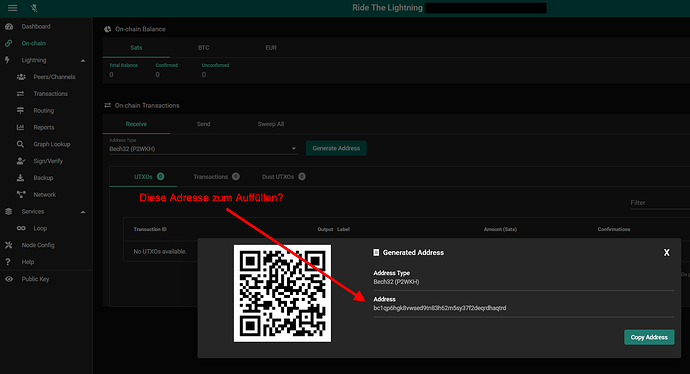Open Dashboard icon in sidebar
The image size is (690, 374).
tap(9, 26)
